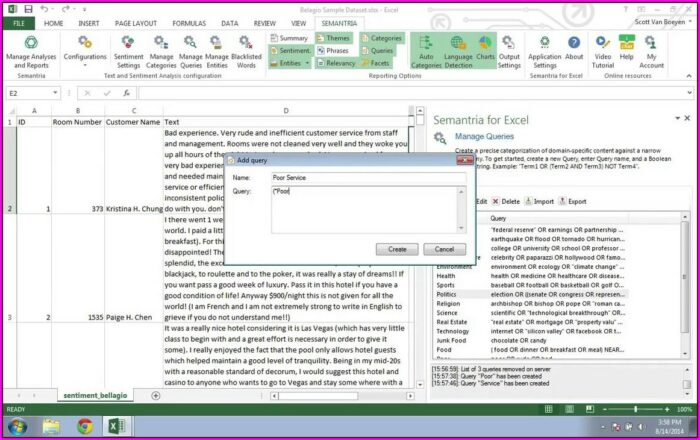Click the sheet horizontal scrollbar
Image resolution: width=700 pixels, height=440 pixels.
click(x=342, y=396)
